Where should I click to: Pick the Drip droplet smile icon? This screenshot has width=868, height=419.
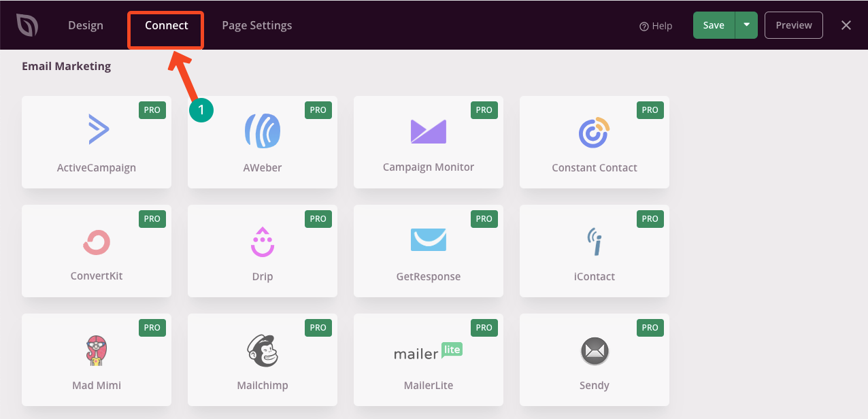263,241
